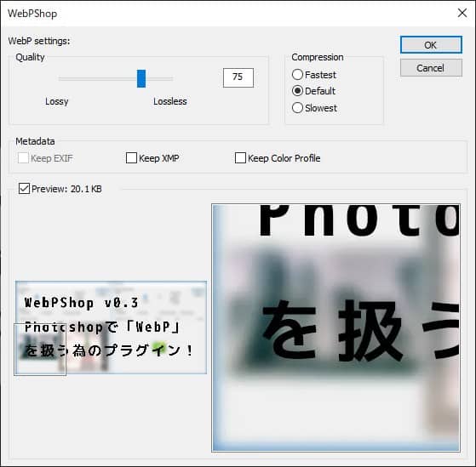This screenshot has width=476, height=467.
Task: Click the quality value field showing 75
Action: [238, 77]
